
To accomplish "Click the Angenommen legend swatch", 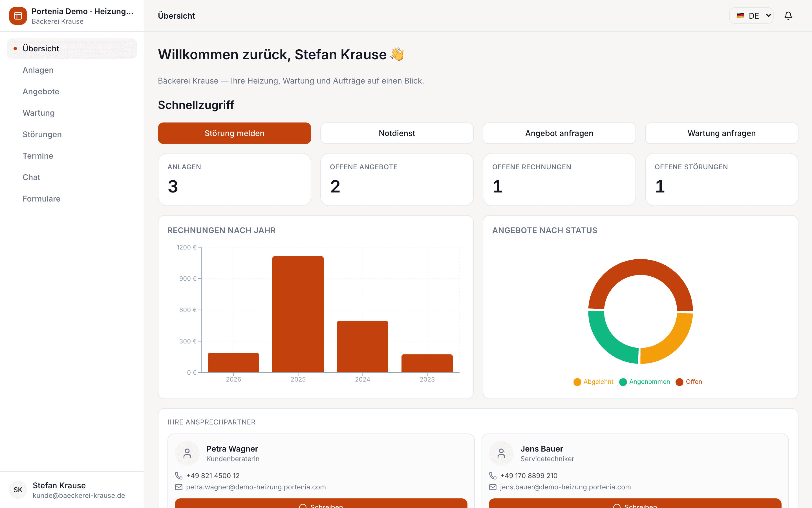I will click(623, 382).
